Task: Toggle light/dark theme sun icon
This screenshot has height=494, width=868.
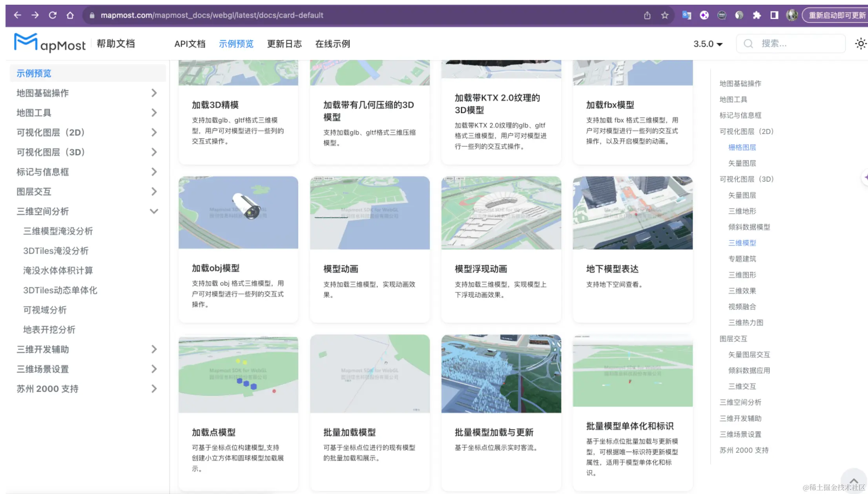Action: tap(861, 44)
